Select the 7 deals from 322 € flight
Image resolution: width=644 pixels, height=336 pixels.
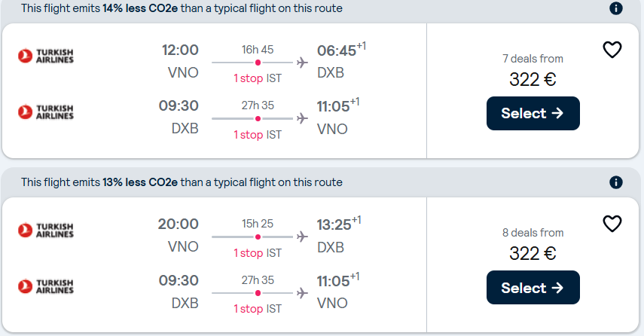[533, 113]
